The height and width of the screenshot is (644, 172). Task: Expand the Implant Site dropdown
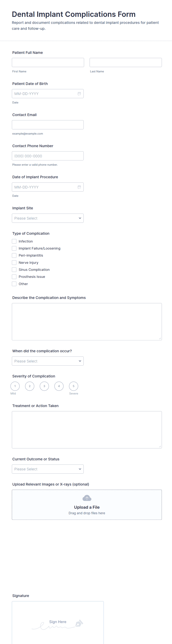pyautogui.click(x=48, y=218)
